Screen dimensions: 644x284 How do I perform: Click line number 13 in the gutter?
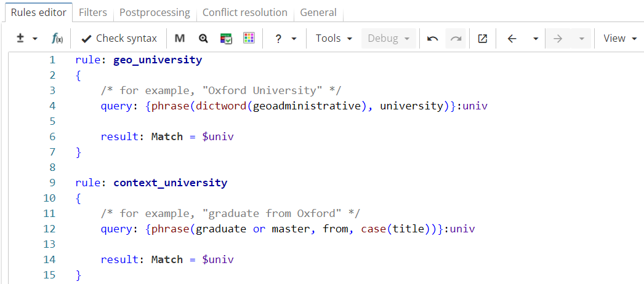(x=49, y=244)
